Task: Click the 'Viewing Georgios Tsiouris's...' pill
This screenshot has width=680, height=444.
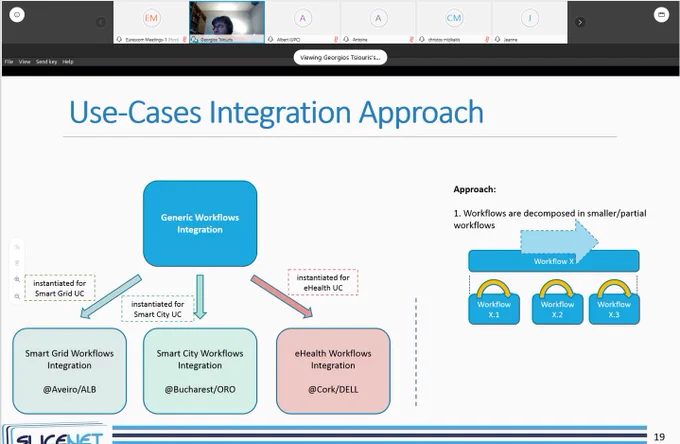Action: tap(340, 57)
